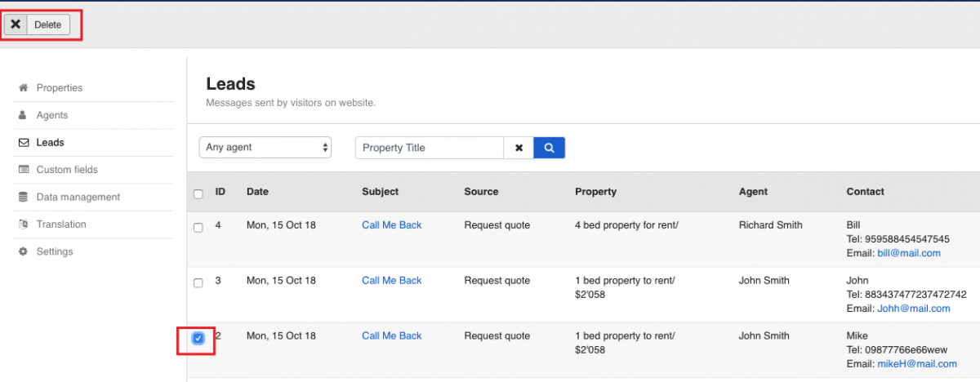This screenshot has height=382, width=980.
Task: Click the gear icon beside Settings
Action: tap(24, 251)
